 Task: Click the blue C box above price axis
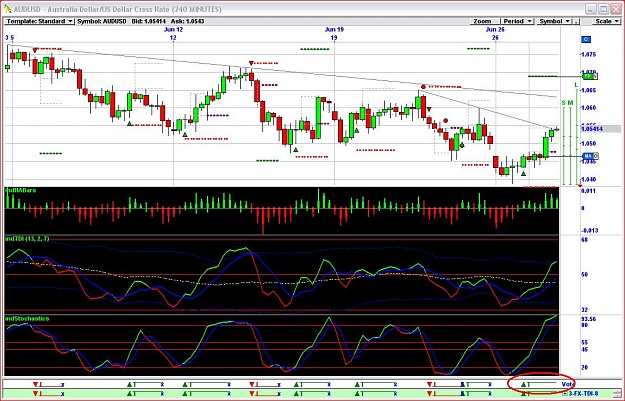(586, 39)
